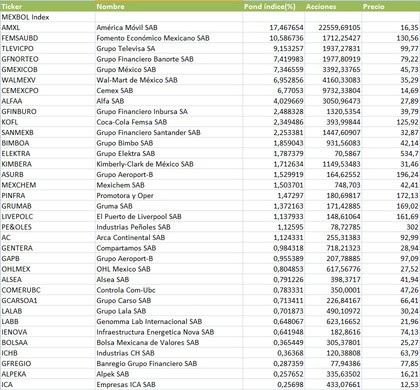Screen dimensions: 420x390
Task: Click Bolsa Mexicana de Valores SAB cell
Action: click(169, 342)
